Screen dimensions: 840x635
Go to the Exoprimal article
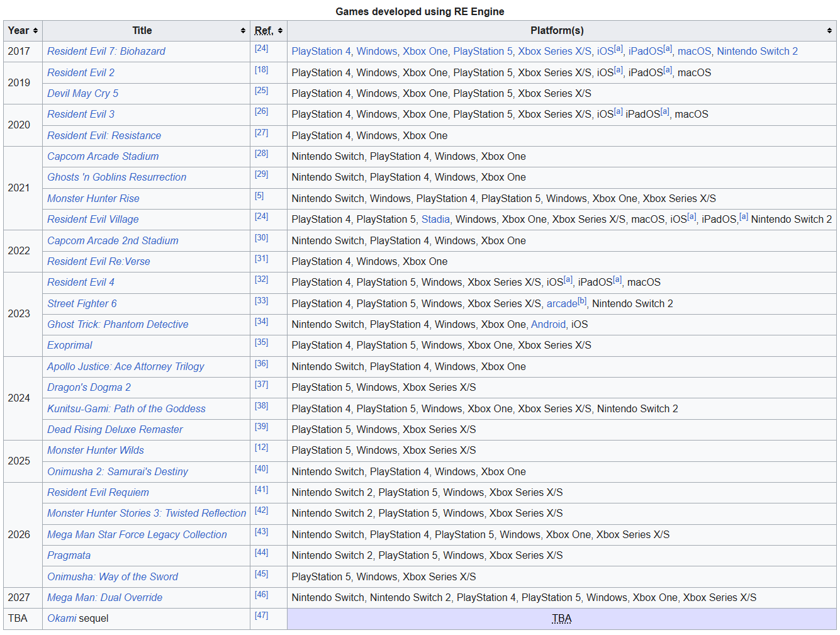click(x=69, y=346)
